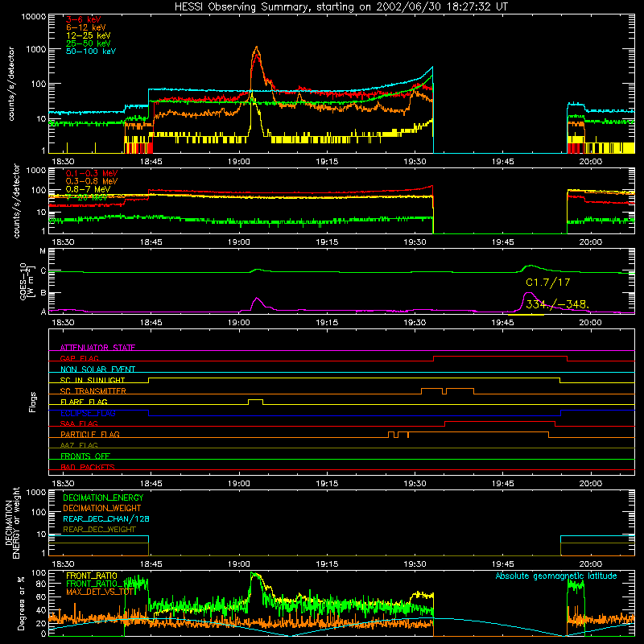Click the 0.8-7 MeV legend label

click(89, 189)
